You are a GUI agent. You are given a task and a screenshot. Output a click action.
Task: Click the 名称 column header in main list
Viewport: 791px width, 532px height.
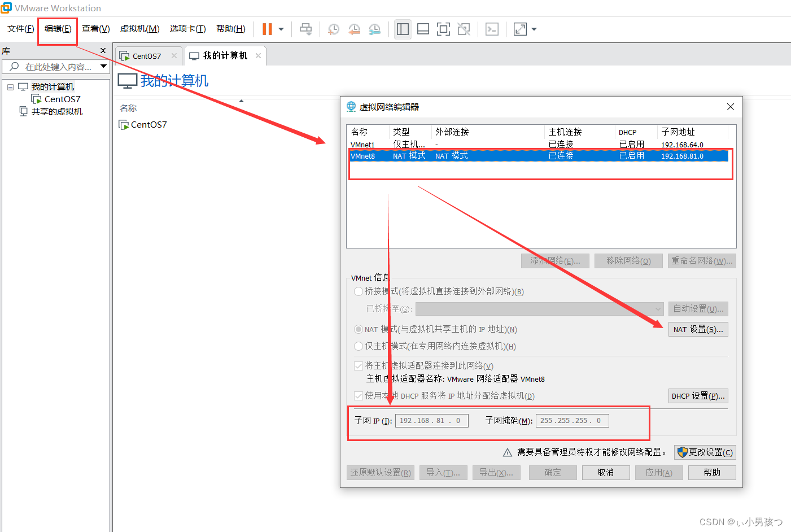pos(128,108)
